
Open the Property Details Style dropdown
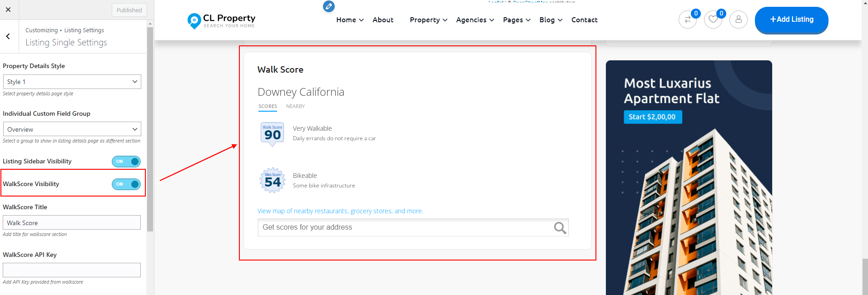pyautogui.click(x=72, y=82)
